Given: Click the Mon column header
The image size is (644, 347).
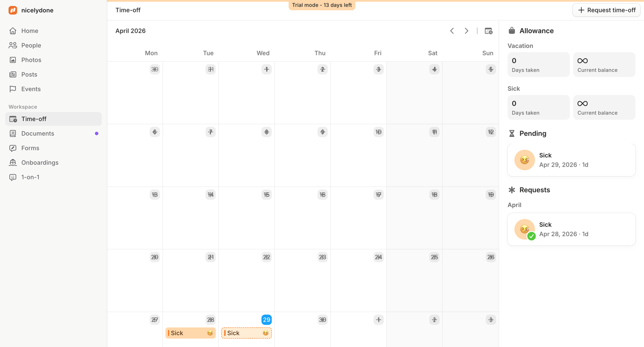Looking at the screenshot, I should [x=151, y=53].
